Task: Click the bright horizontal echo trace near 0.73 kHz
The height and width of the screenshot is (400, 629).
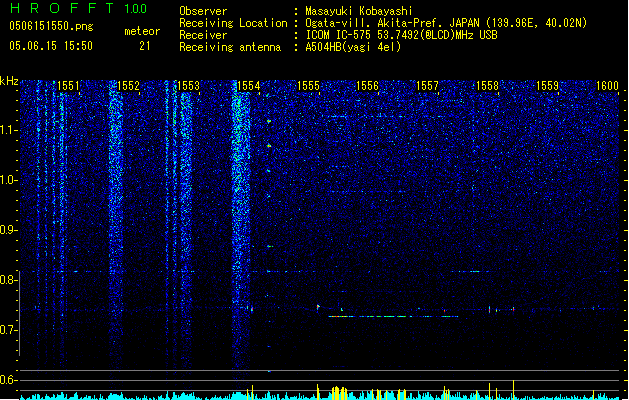Action: (393, 317)
